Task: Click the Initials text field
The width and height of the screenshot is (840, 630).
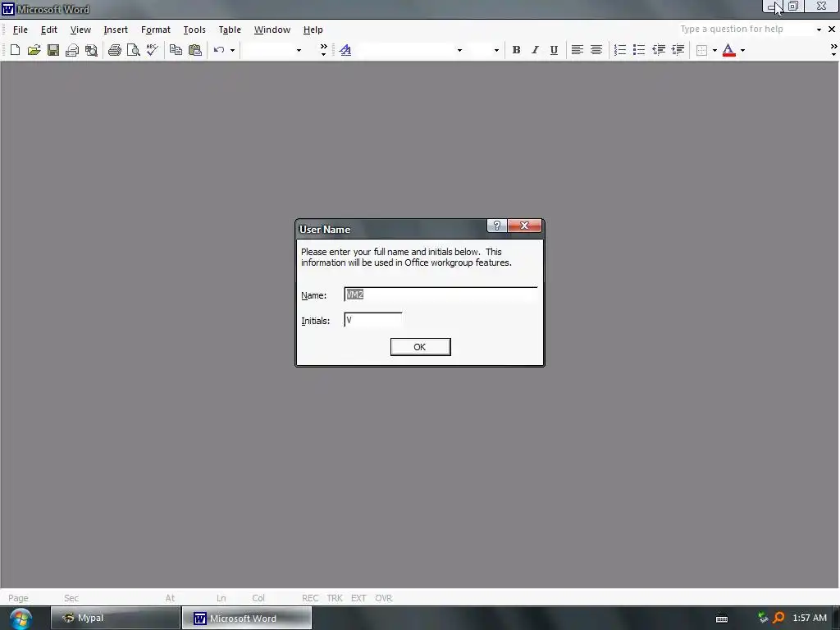Action: coord(373,320)
